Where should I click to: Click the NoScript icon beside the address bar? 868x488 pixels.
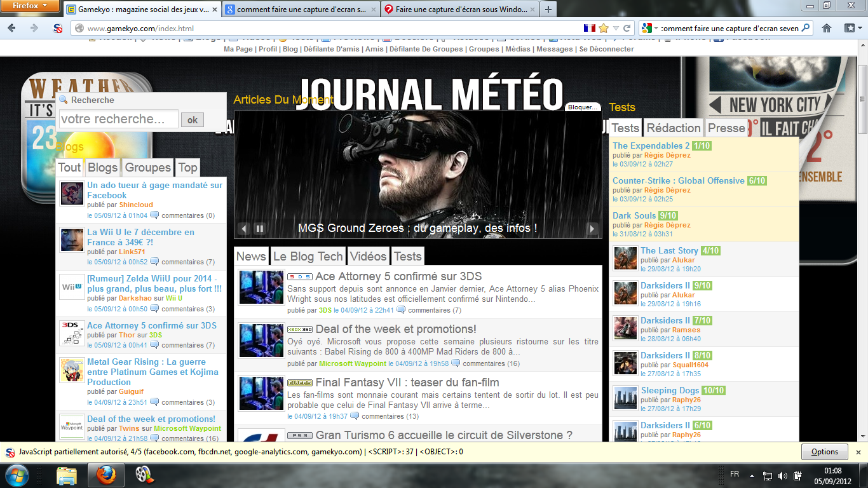pos(58,28)
